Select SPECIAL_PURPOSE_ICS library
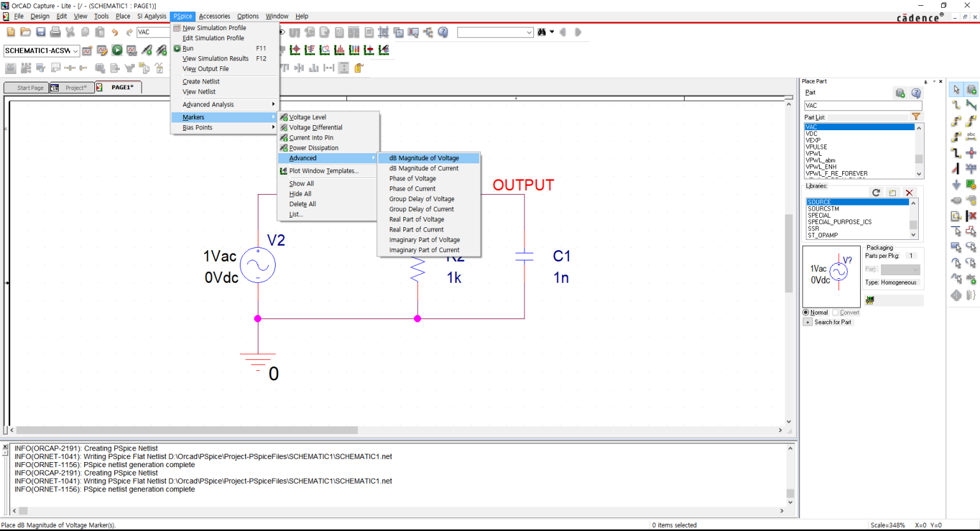980x531 pixels. point(857,222)
